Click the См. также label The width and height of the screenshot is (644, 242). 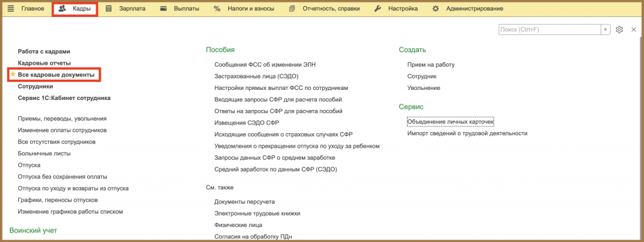(x=219, y=187)
